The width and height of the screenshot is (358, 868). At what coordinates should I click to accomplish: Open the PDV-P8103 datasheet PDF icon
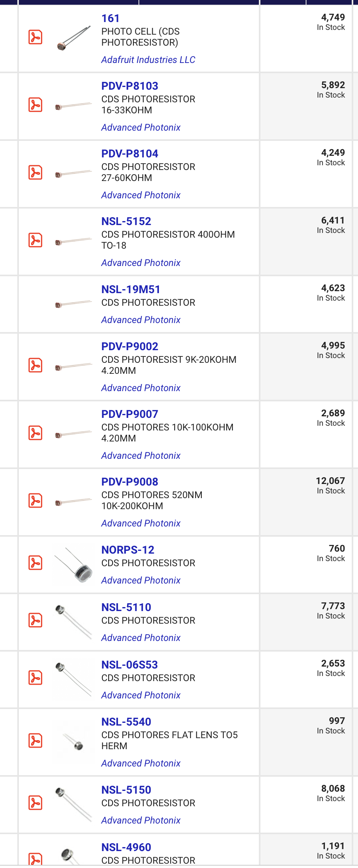click(x=35, y=105)
